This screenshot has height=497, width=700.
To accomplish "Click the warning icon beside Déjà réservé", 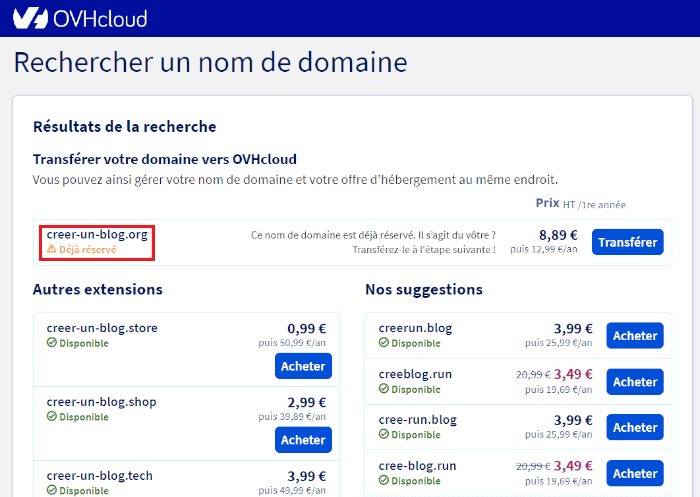I will point(52,249).
